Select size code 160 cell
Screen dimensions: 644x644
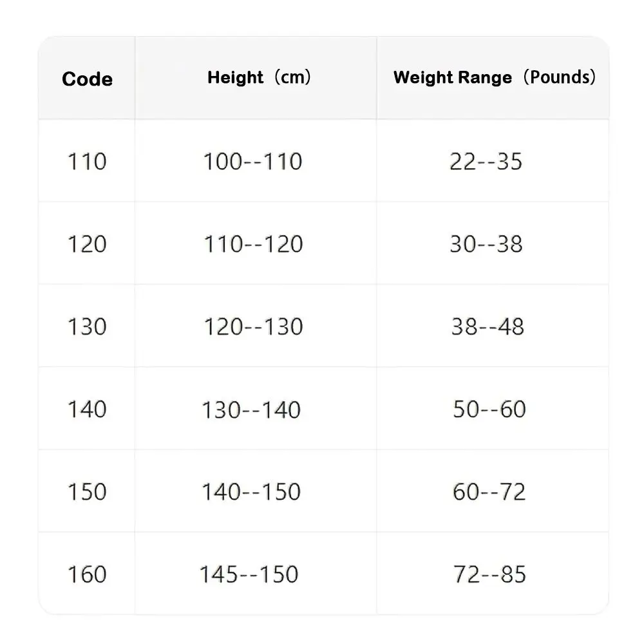pos(87,574)
